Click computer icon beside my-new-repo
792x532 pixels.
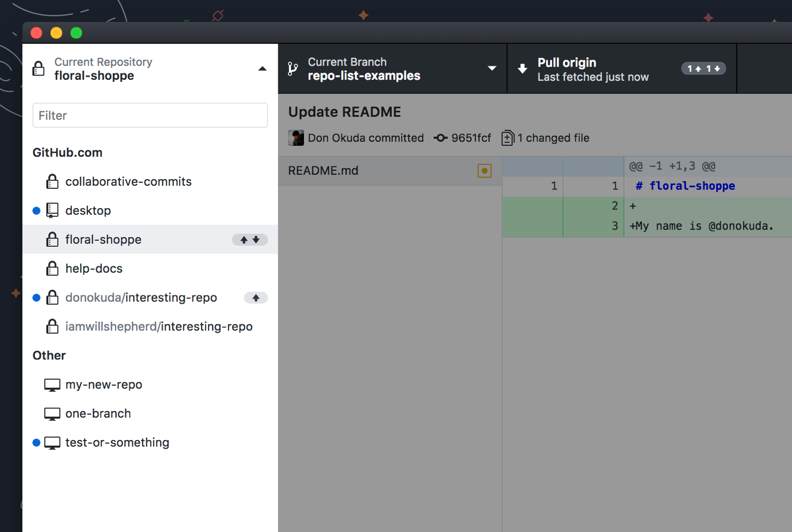click(x=52, y=385)
